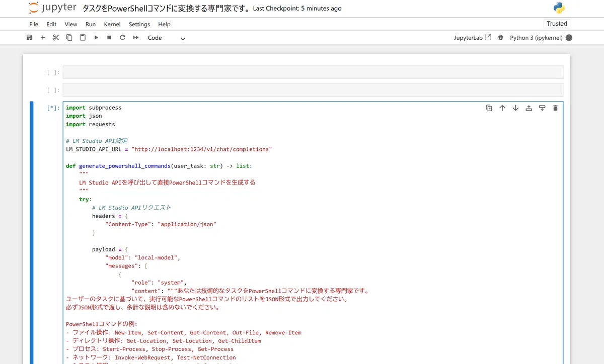Click the generate_powershell_commands function name

pyautogui.click(x=125, y=166)
